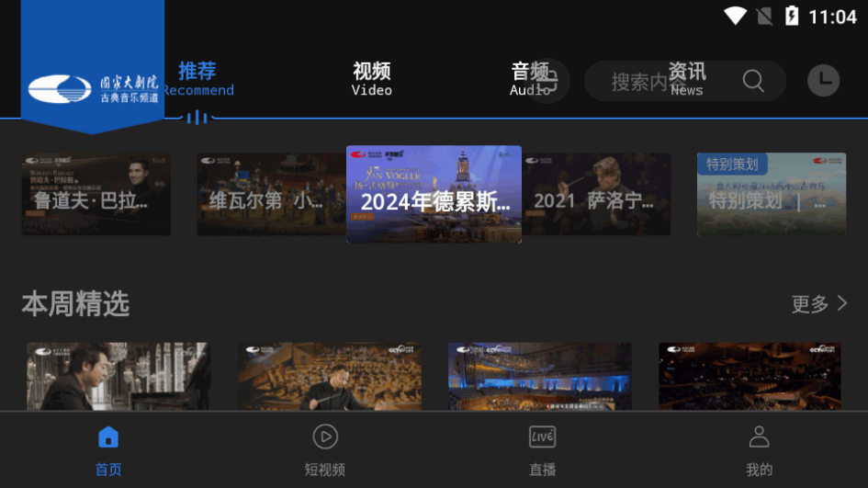Tap 更多 to see more weekly picks
Viewport: 868px width, 488px height.
coord(810,303)
